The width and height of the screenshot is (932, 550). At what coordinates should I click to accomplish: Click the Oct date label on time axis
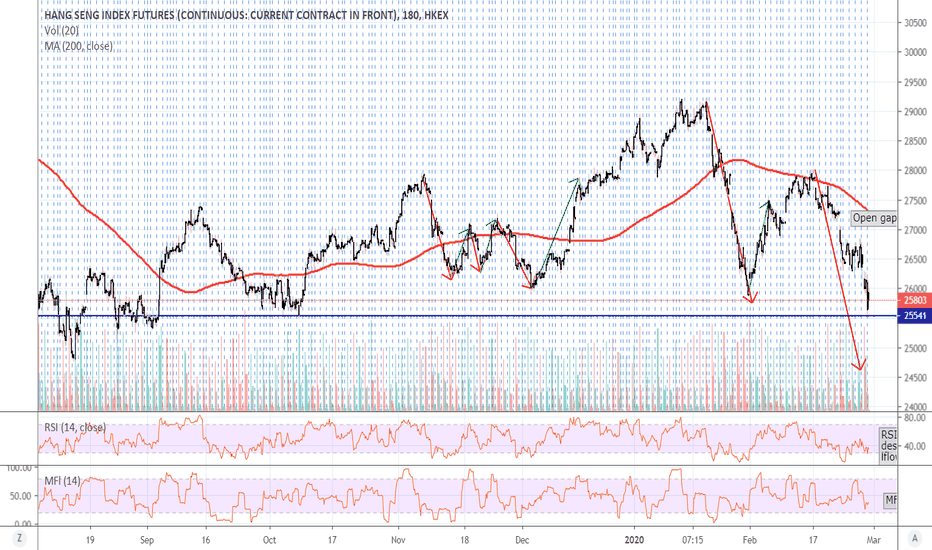tap(269, 540)
